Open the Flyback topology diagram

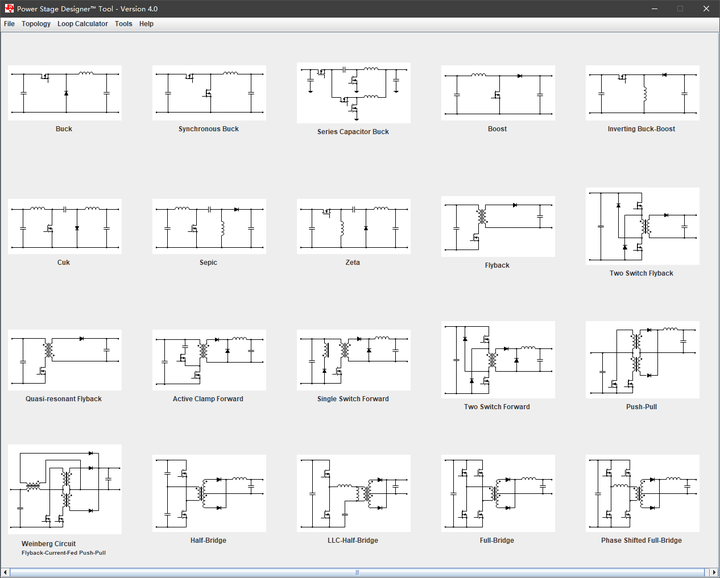click(x=498, y=226)
